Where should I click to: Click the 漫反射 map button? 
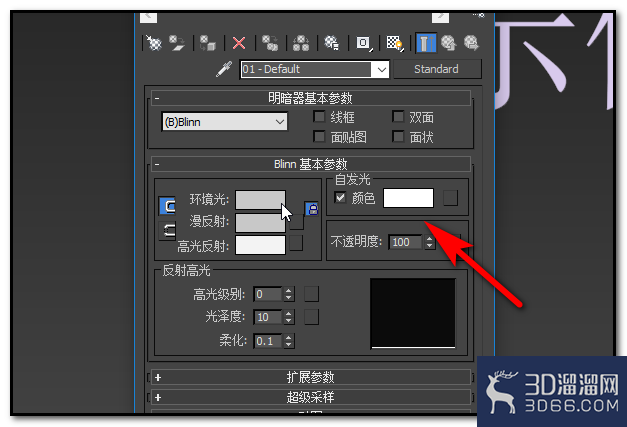click(x=296, y=222)
